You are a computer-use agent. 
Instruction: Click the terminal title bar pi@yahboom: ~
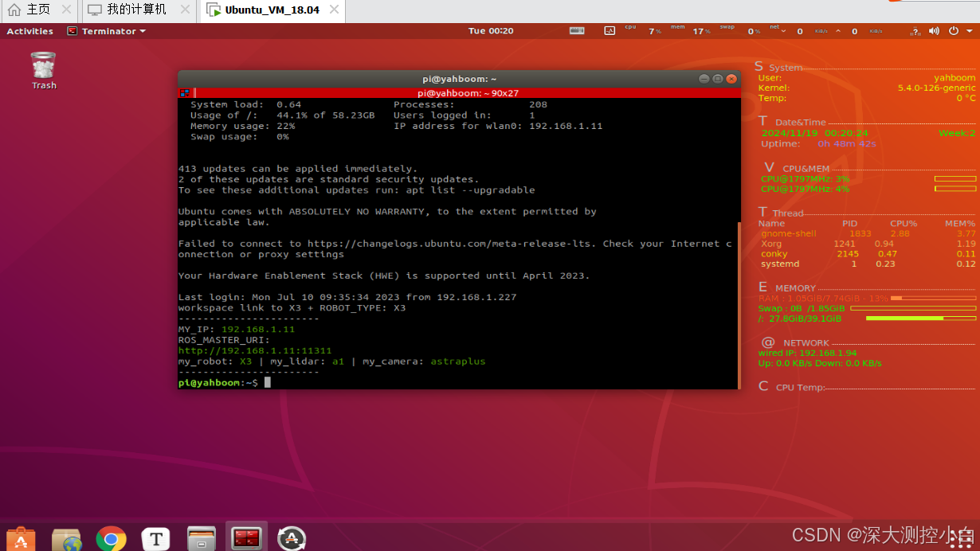(x=459, y=79)
